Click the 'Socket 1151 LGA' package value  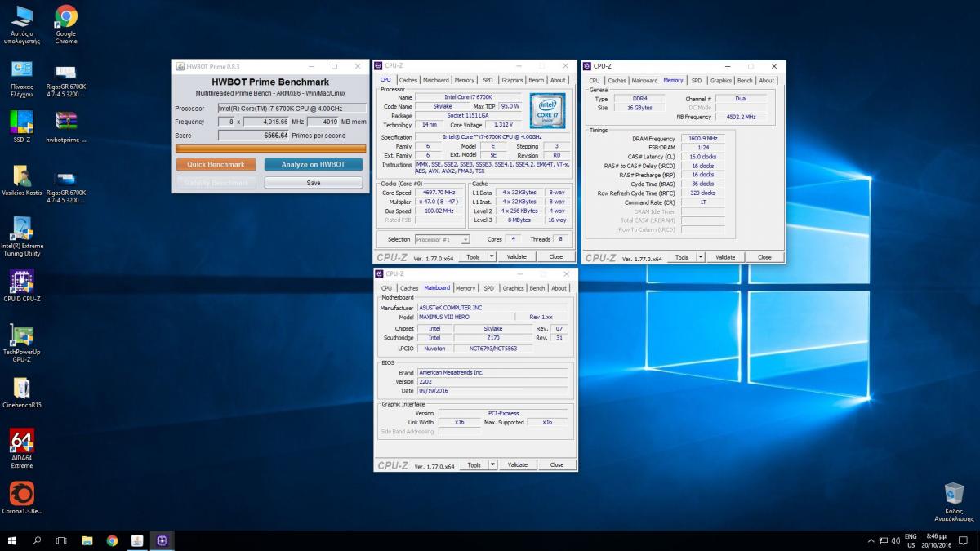tap(469, 115)
